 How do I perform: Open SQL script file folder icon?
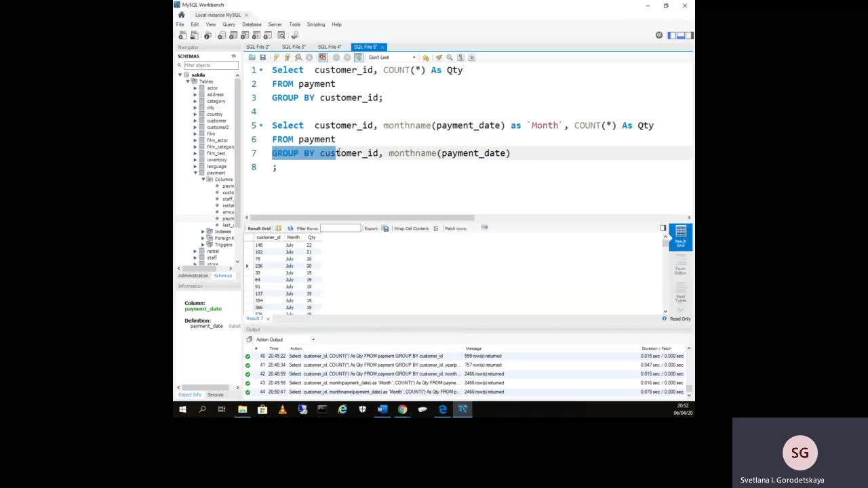[252, 58]
